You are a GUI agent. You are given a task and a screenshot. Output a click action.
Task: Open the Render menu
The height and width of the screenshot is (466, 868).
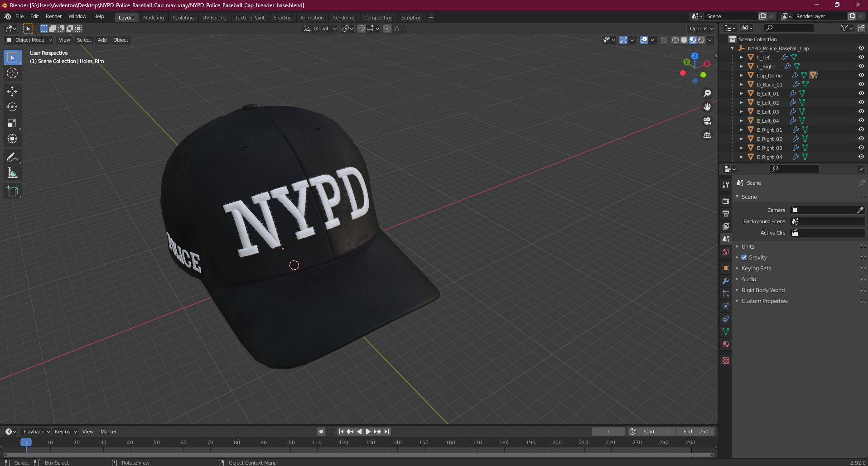point(53,16)
